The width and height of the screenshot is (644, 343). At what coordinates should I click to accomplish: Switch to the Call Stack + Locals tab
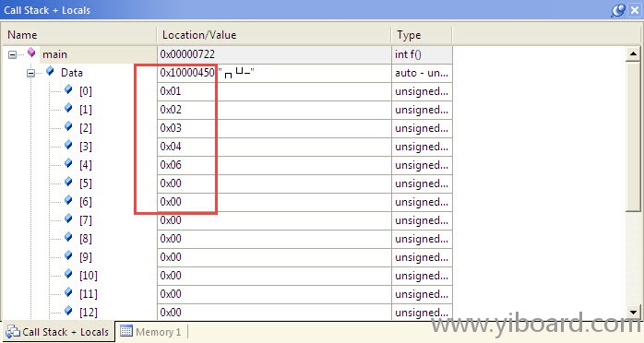[x=58, y=332]
